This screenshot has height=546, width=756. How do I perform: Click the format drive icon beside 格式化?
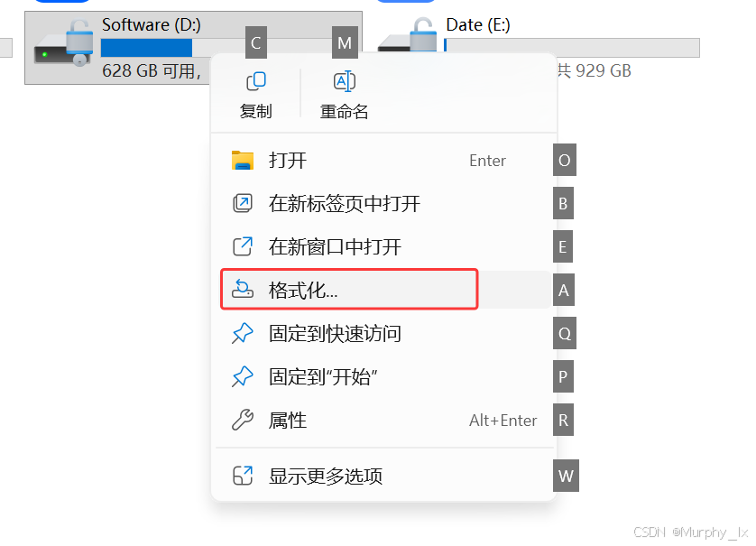click(243, 289)
